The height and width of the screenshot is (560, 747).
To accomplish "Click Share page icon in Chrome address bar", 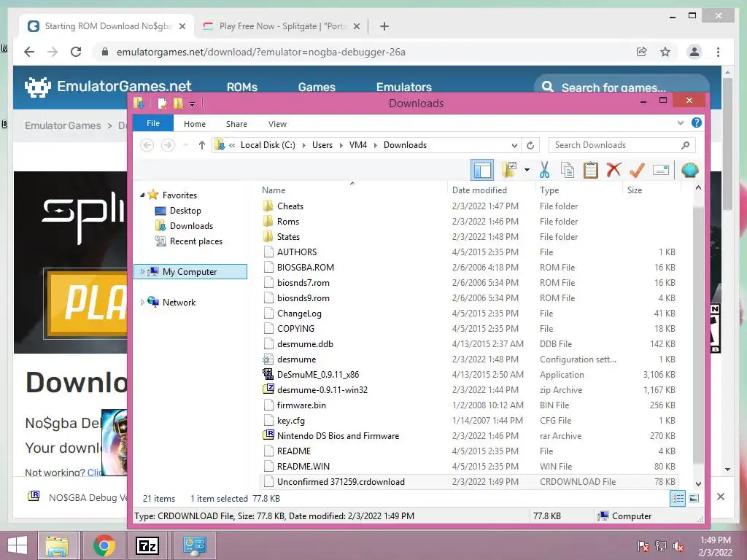I will pyautogui.click(x=642, y=52).
